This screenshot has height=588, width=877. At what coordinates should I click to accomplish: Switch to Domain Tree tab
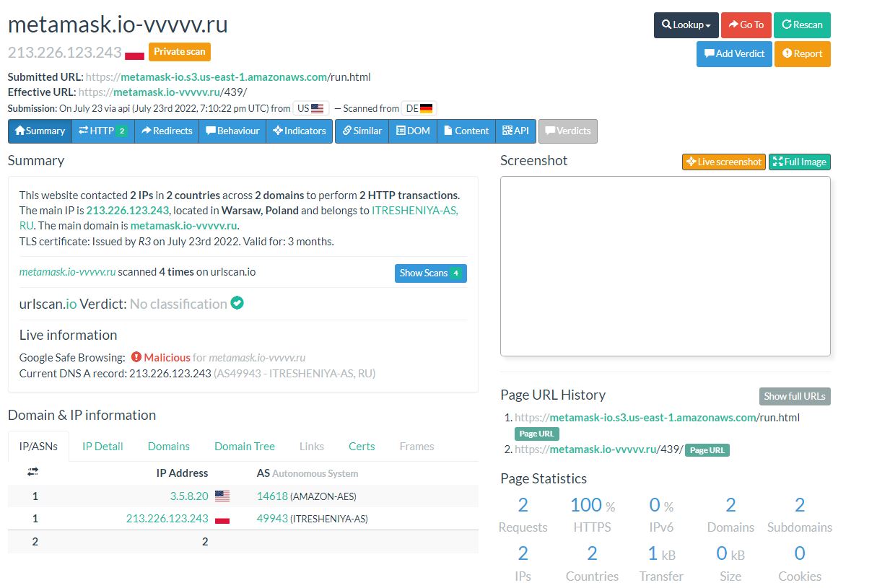244,447
